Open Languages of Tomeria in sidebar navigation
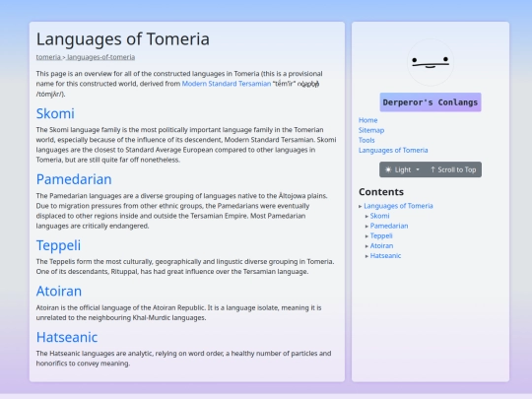Viewport: 532px width, 399px height. (x=393, y=150)
